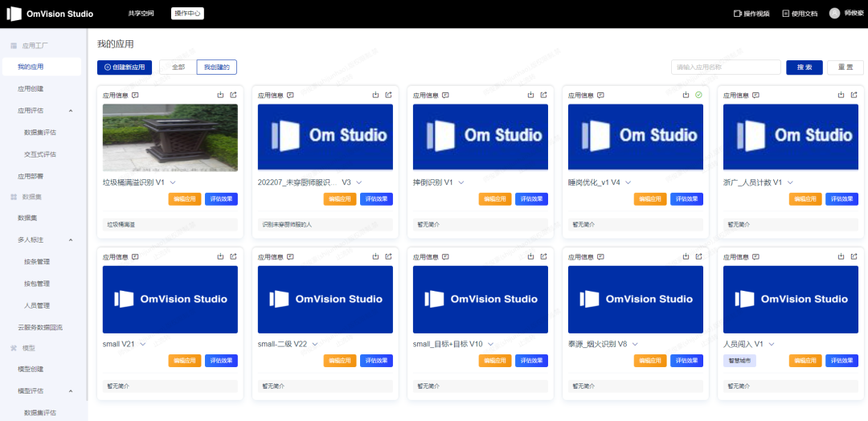Collapse the 应用评估 sidebar section
868x421 pixels.
pyautogui.click(x=71, y=111)
